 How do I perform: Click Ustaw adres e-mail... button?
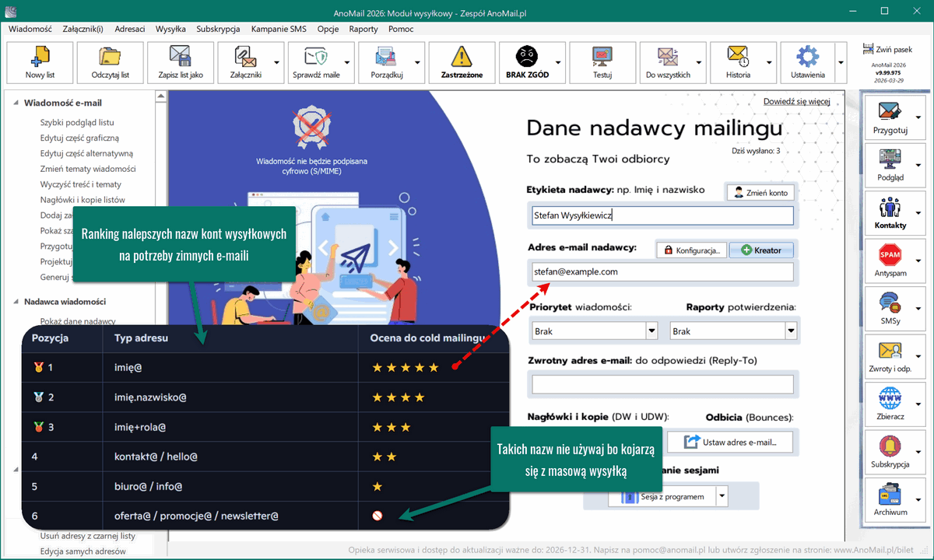pos(730,442)
